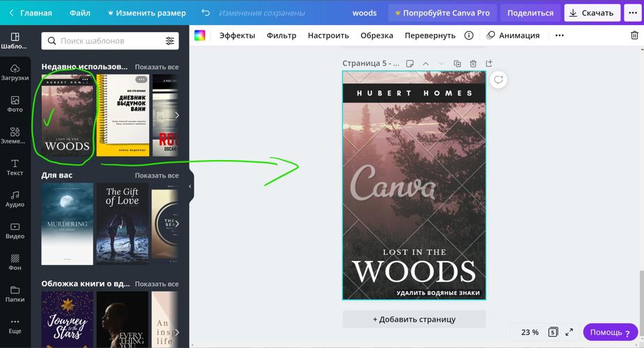Click the undo arrow icon
644x348 pixels.
click(x=205, y=13)
